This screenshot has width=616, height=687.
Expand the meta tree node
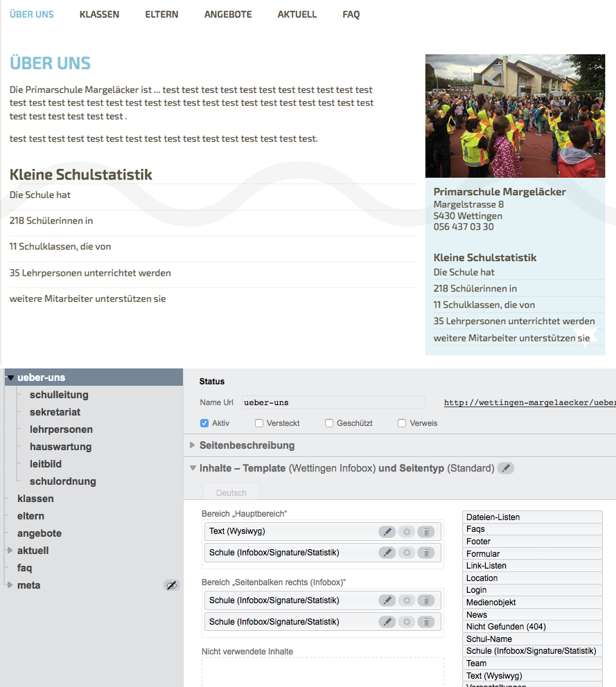[10, 585]
